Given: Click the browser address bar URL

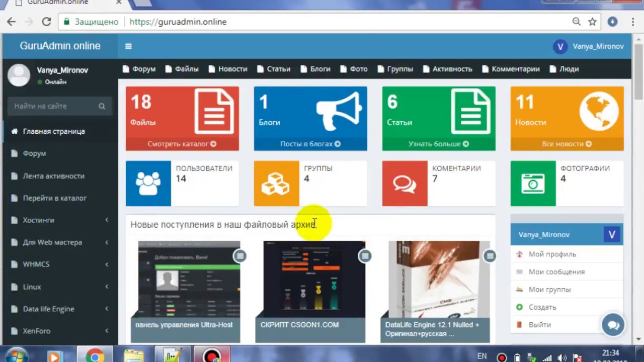Looking at the screenshot, I should 178,22.
